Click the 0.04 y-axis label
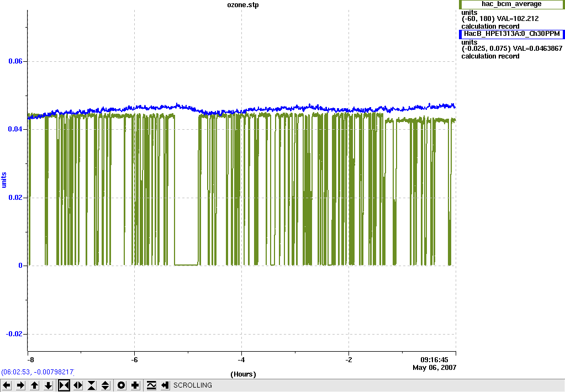This screenshot has width=565, height=392. [x=15, y=129]
